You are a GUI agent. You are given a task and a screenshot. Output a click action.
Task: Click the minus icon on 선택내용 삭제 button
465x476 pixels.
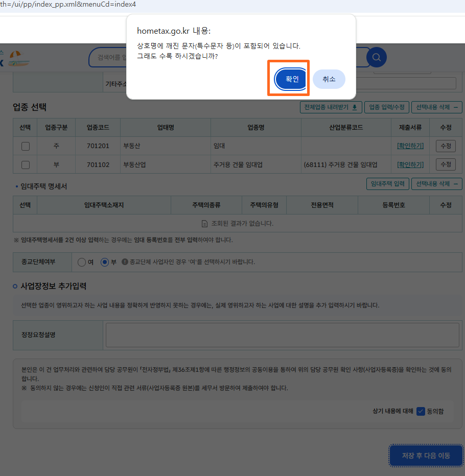(456, 107)
